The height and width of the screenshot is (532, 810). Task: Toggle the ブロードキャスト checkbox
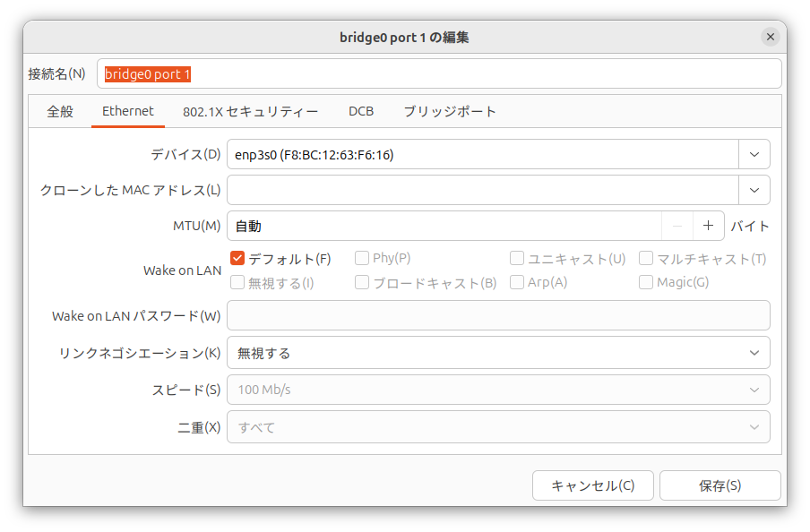pos(363,283)
